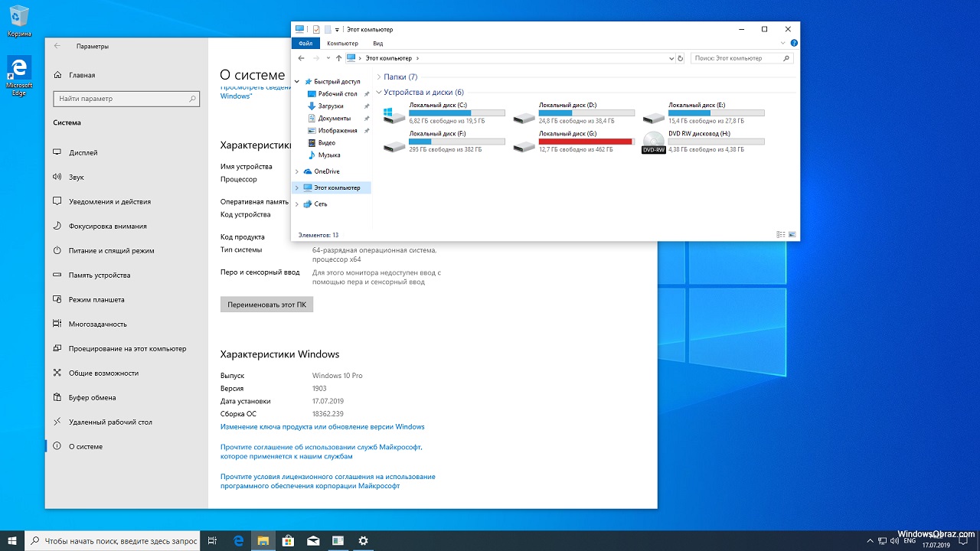Viewport: 980px width, 551px height.
Task: Select the DVD RW drive (H:) icon
Action: [x=653, y=143]
